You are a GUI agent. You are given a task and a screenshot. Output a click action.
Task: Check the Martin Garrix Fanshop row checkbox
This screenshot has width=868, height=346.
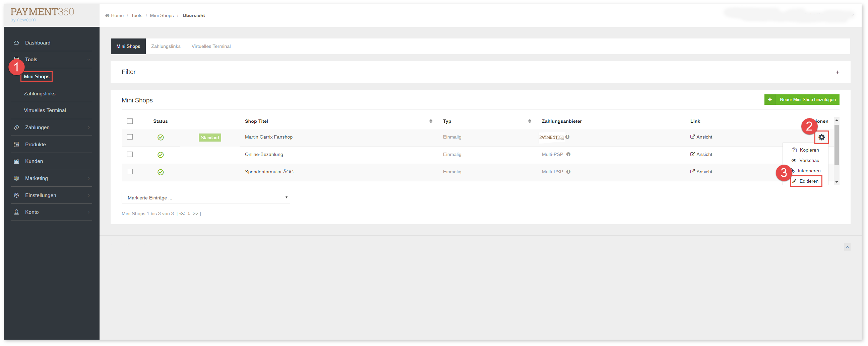[x=130, y=137]
